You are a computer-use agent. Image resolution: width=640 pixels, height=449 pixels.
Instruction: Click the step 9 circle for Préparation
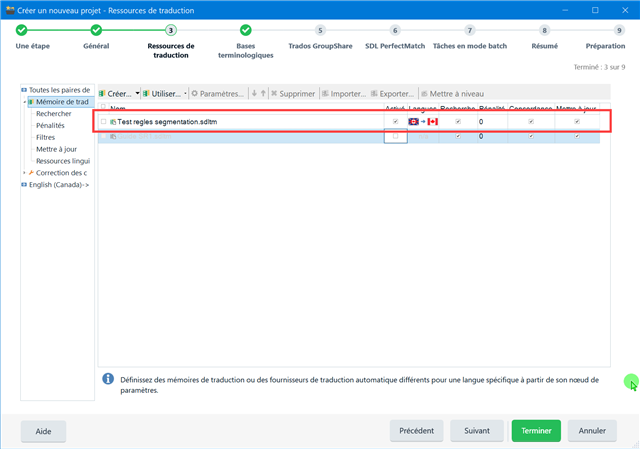click(619, 30)
